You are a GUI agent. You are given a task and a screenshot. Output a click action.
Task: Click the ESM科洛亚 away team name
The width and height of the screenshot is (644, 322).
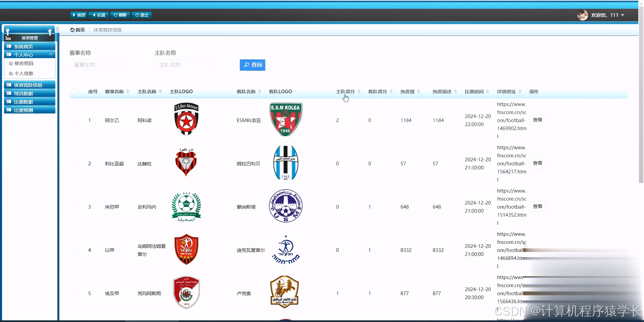click(x=249, y=120)
